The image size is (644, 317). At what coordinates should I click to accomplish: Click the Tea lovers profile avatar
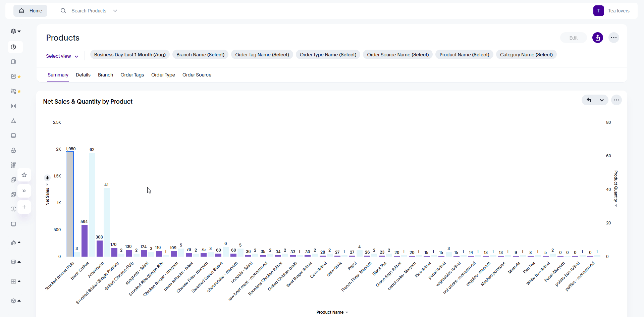(598, 11)
